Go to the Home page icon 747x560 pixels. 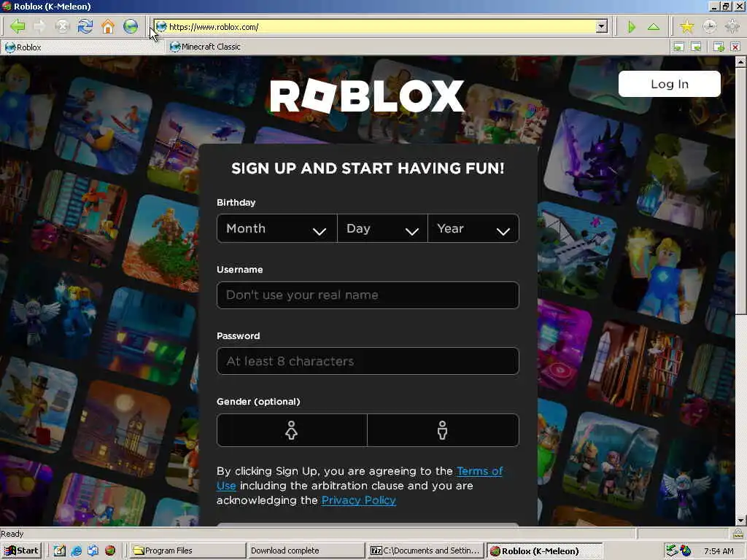[108, 26]
